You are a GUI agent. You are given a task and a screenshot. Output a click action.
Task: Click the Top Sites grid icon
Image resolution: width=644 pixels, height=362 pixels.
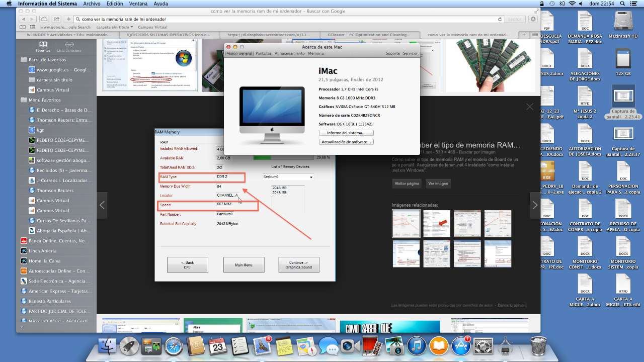(x=32, y=27)
